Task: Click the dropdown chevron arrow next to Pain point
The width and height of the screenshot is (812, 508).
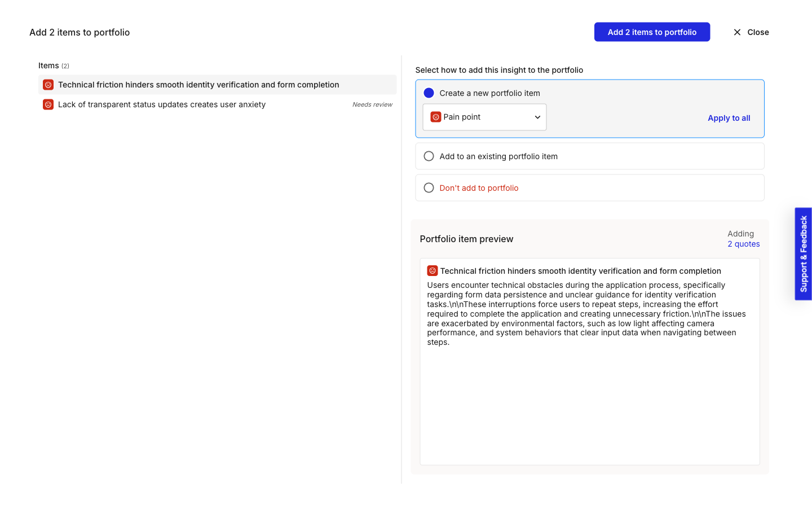Action: (537, 117)
